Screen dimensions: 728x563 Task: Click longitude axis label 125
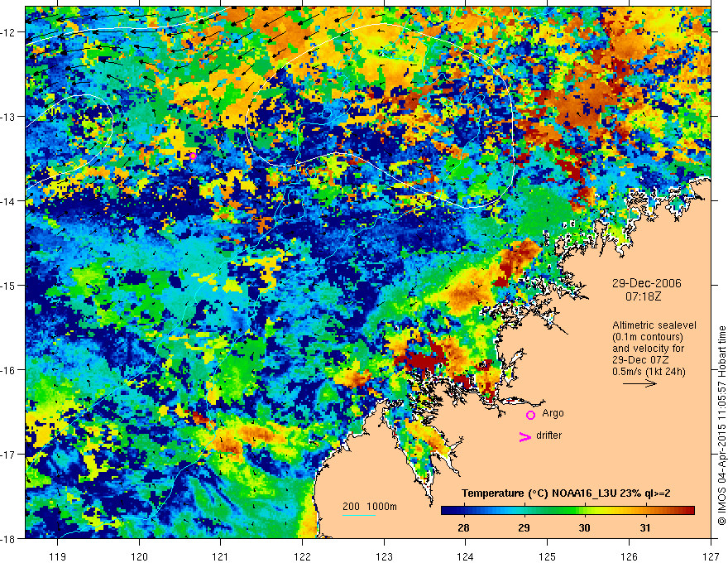[548, 556]
